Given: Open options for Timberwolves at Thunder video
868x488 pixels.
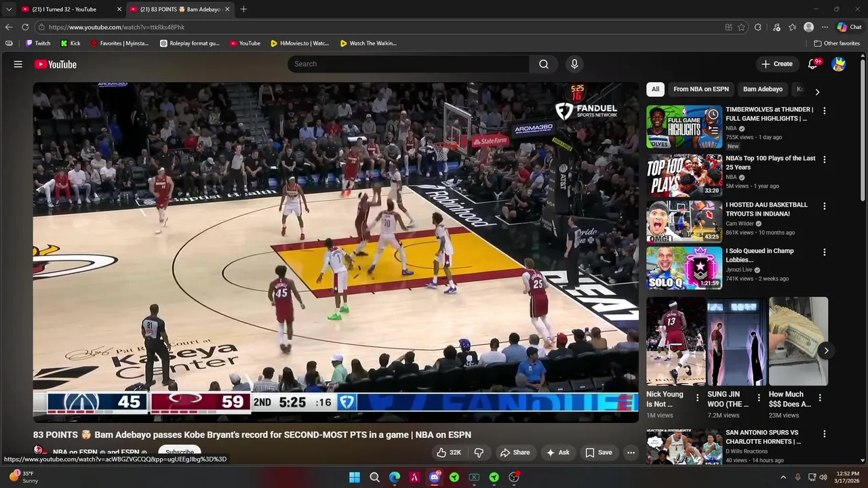Looking at the screenshot, I should [825, 110].
